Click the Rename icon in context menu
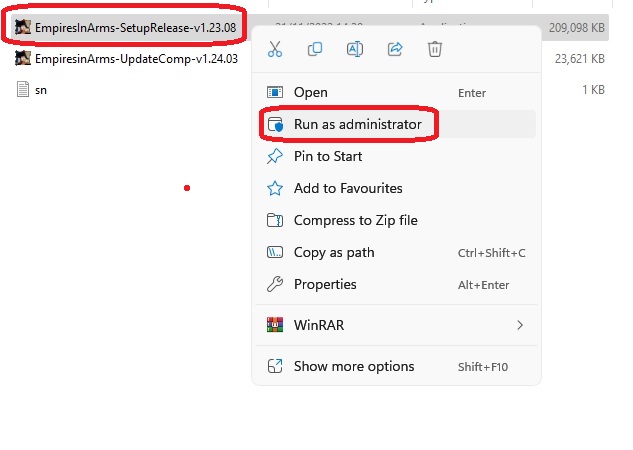The image size is (633, 450). click(355, 49)
